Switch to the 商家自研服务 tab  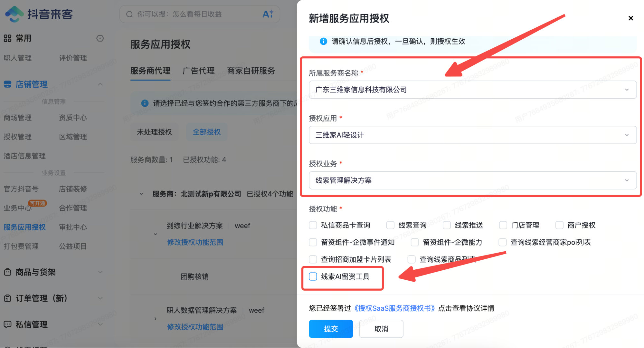point(251,71)
